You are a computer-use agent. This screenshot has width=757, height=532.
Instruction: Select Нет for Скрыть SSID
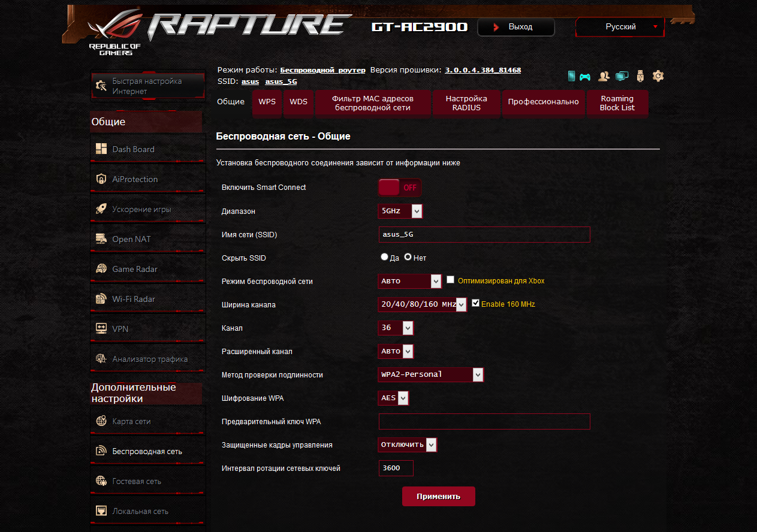click(x=408, y=257)
